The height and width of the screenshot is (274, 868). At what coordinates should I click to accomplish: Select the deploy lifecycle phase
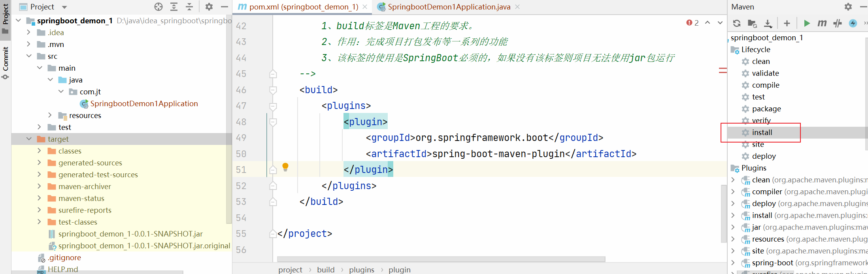pyautogui.click(x=764, y=156)
